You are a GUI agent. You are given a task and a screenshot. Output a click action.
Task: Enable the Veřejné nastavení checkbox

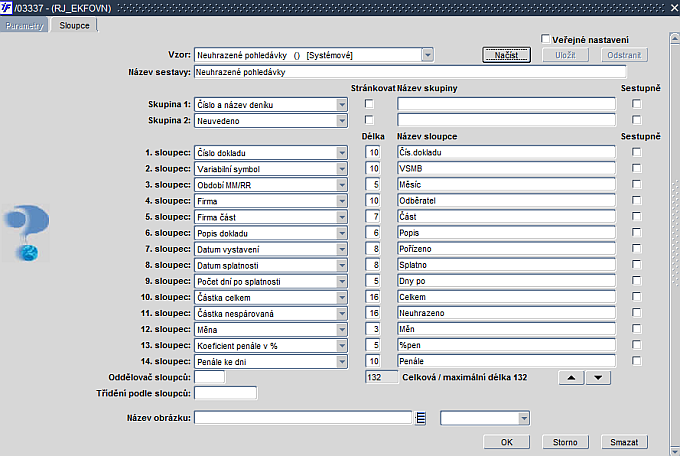546,39
